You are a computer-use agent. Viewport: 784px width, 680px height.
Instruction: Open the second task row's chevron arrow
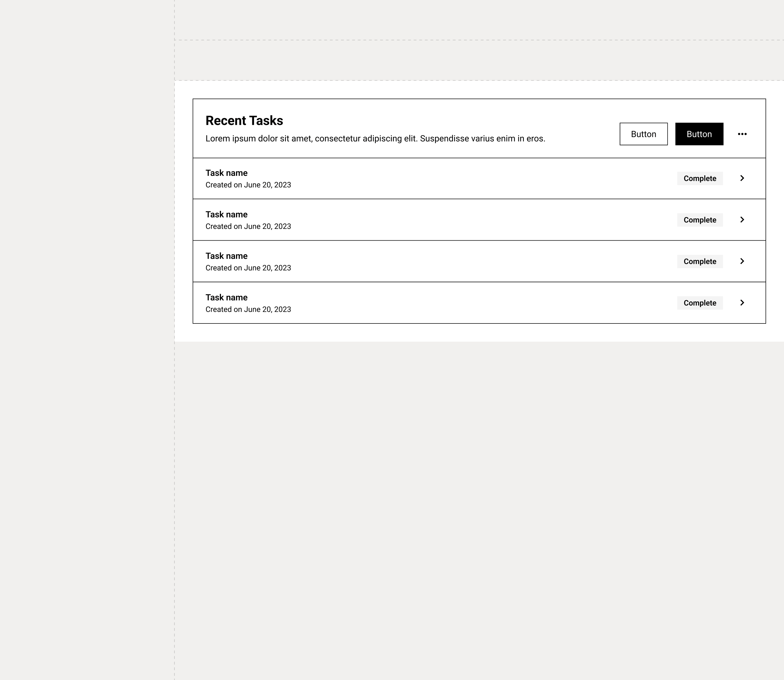[x=742, y=220]
